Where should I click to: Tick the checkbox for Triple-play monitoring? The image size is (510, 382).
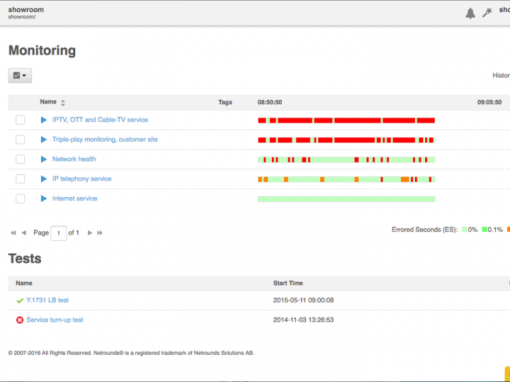20,139
